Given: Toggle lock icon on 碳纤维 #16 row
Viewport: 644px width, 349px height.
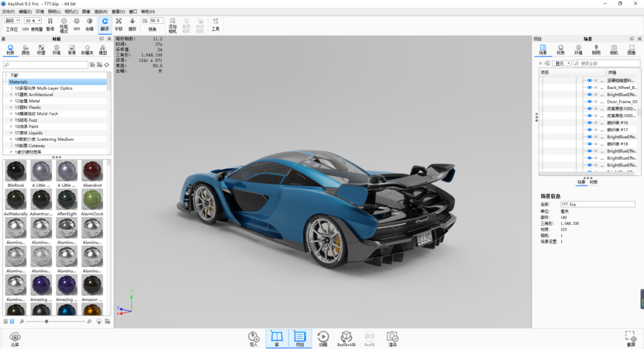Looking at the screenshot, I should 596,123.
